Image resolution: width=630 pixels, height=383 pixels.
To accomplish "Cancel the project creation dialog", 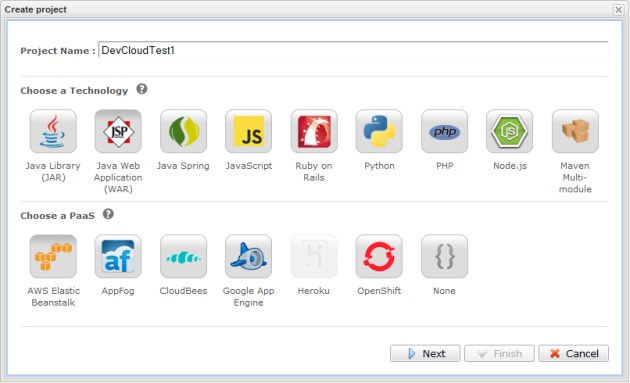I will (x=574, y=353).
